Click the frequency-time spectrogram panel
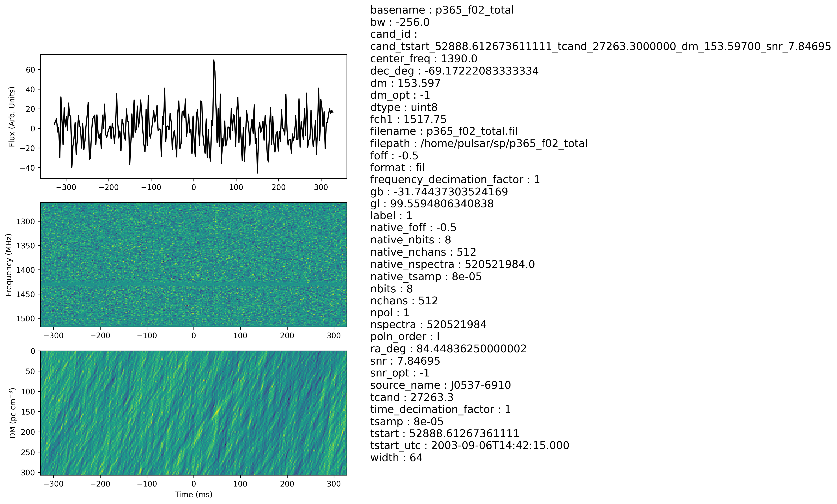The image size is (837, 504). coord(194,265)
